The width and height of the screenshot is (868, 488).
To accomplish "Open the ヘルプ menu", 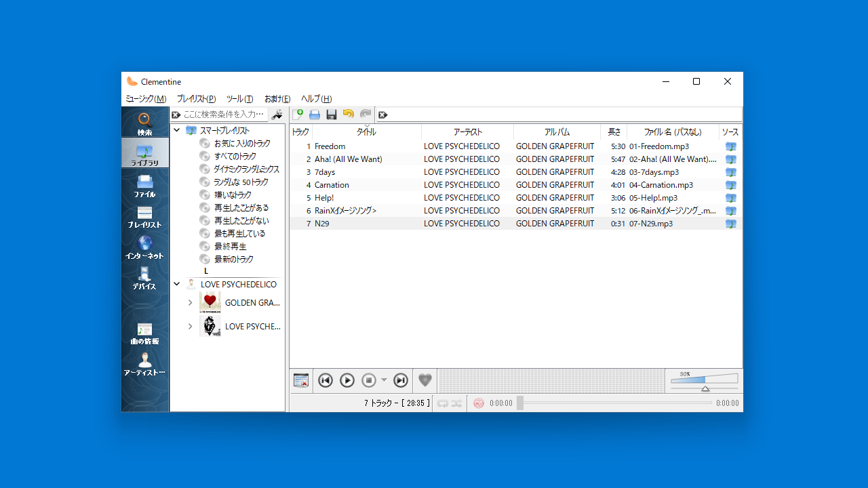I will (x=317, y=99).
